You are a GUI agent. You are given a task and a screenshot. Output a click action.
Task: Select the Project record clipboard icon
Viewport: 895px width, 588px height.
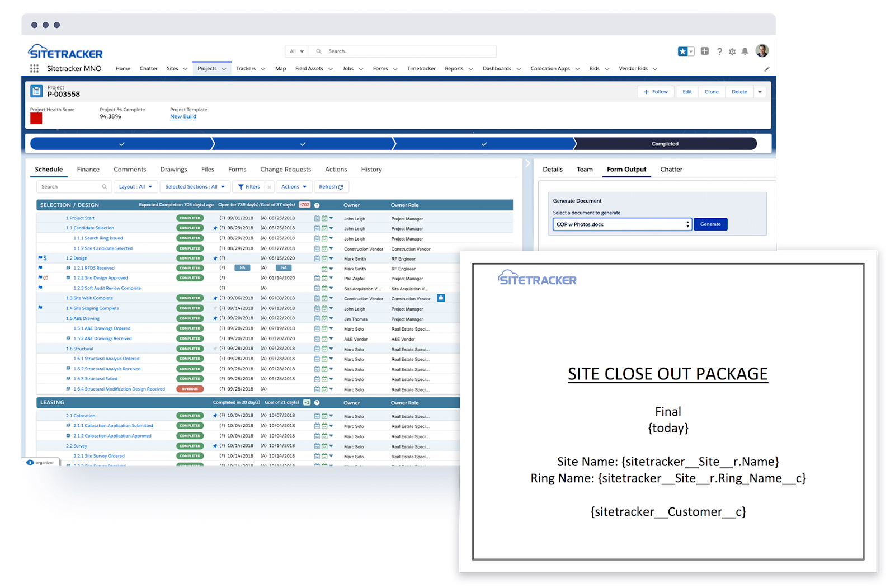pos(36,91)
